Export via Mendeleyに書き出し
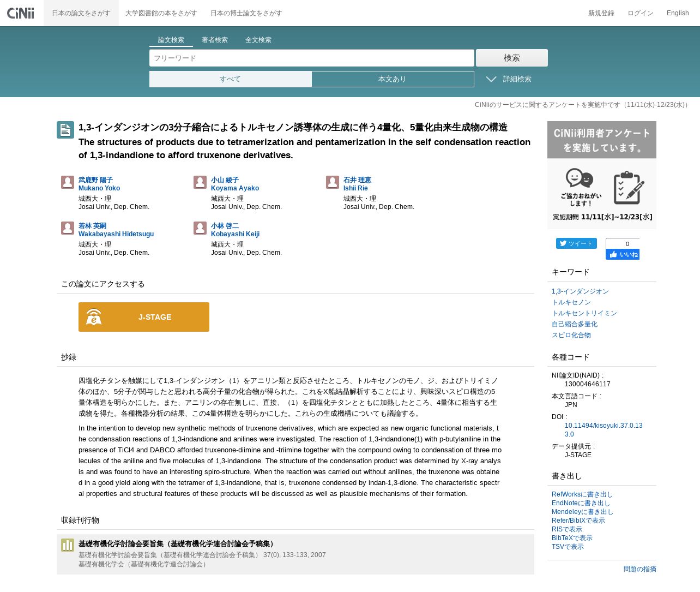 [x=583, y=512]
